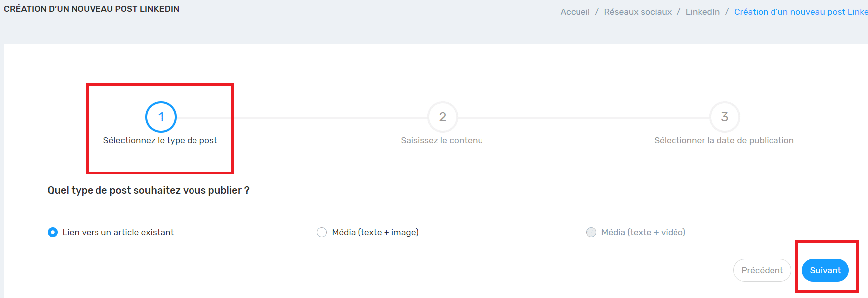Click the step 1 circle icon
This screenshot has width=868, height=298.
(161, 117)
